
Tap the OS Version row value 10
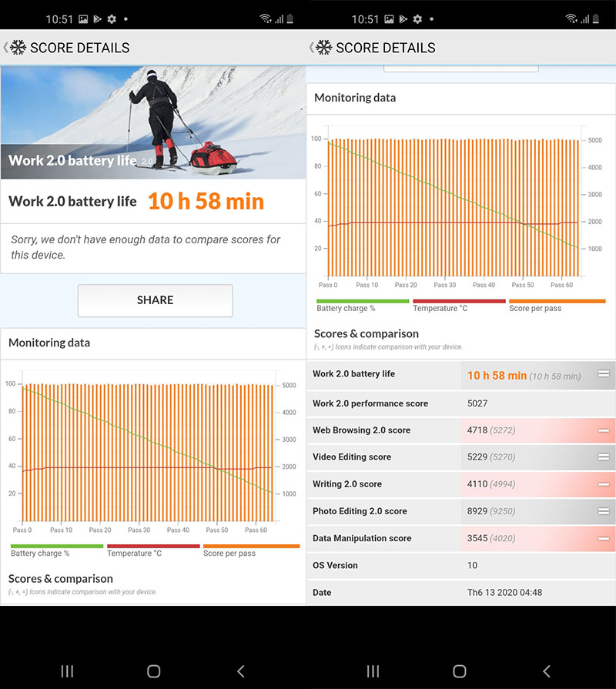472,566
